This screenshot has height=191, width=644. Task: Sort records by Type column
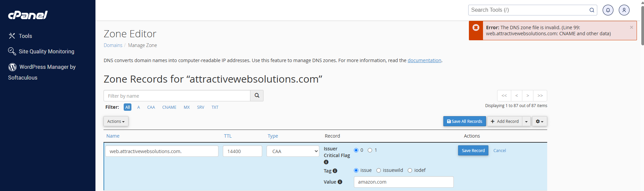(x=273, y=136)
